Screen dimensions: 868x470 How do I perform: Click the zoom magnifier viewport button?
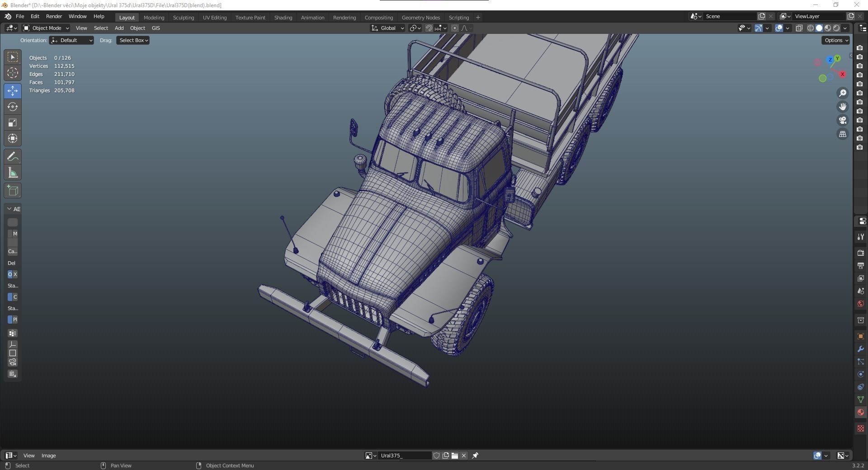843,93
